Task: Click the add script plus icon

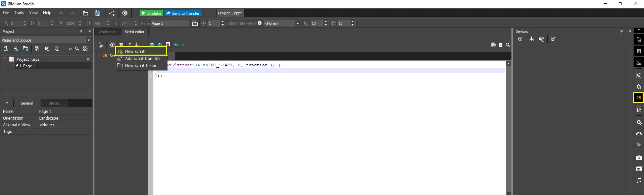Action: coord(112,45)
